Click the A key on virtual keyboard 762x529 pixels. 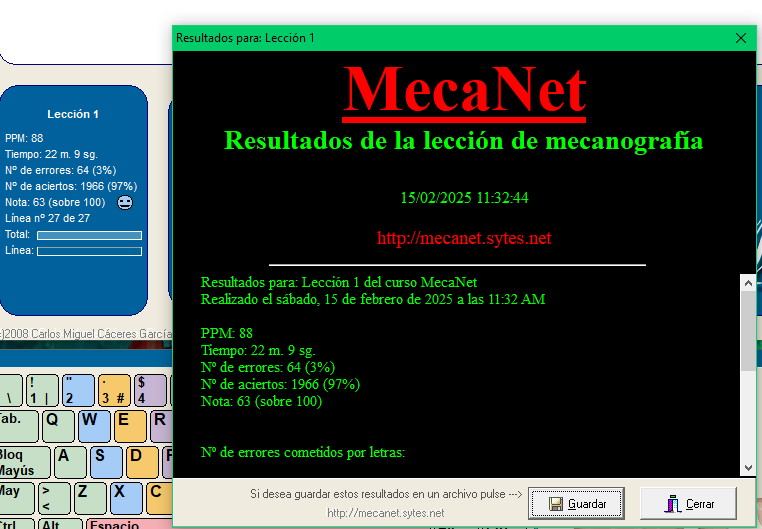click(x=70, y=461)
